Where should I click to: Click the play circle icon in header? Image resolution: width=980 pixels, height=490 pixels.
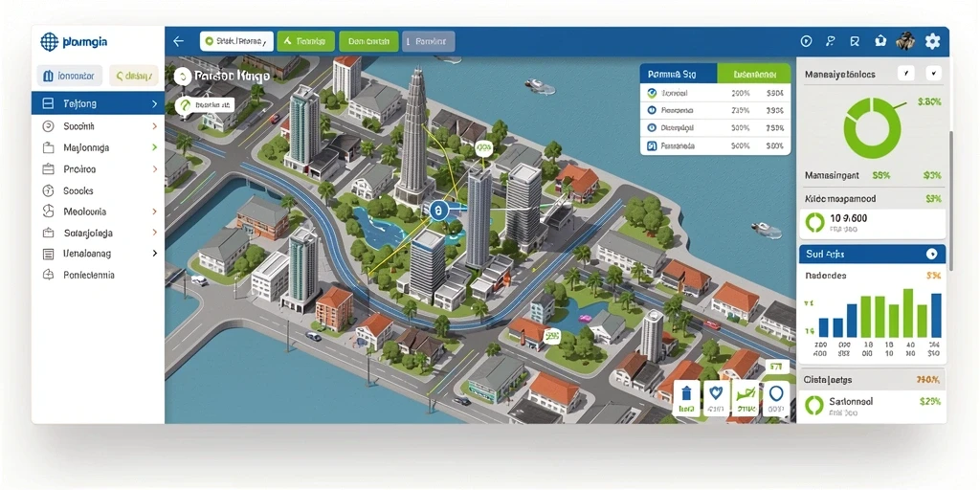pyautogui.click(x=806, y=41)
